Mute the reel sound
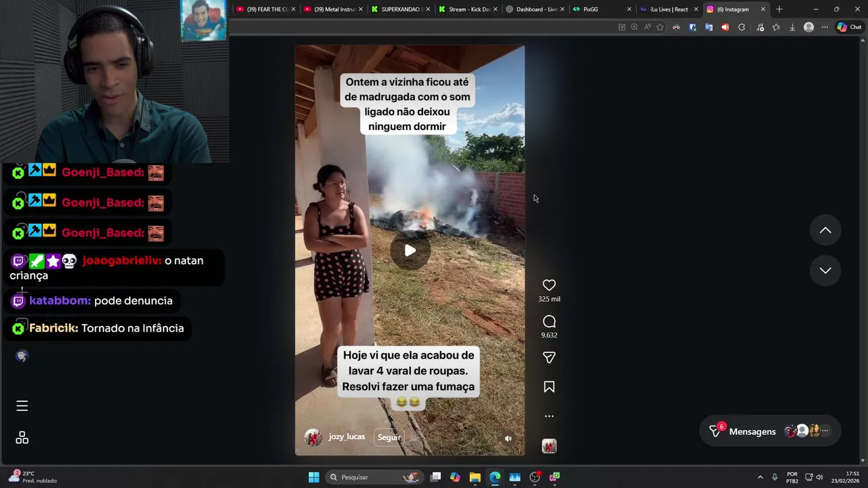Screen dimensions: 868x488 508,439
